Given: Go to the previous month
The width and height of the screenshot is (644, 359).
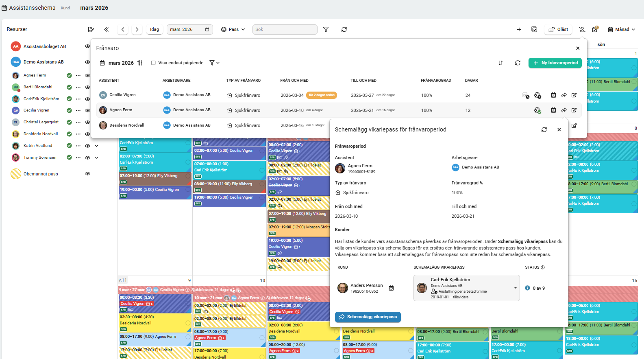Looking at the screenshot, I should [x=123, y=29].
